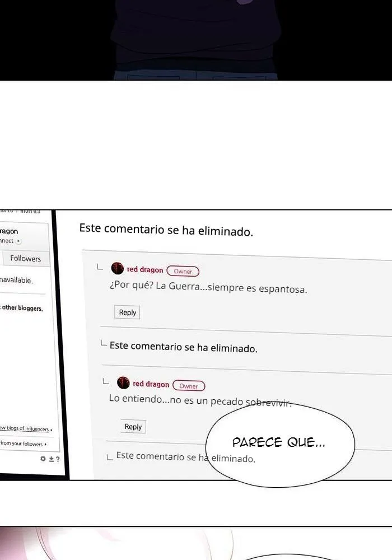Viewport: 392px width, 560px height.
Task: Open first red dragon username link
Action: 145,270
